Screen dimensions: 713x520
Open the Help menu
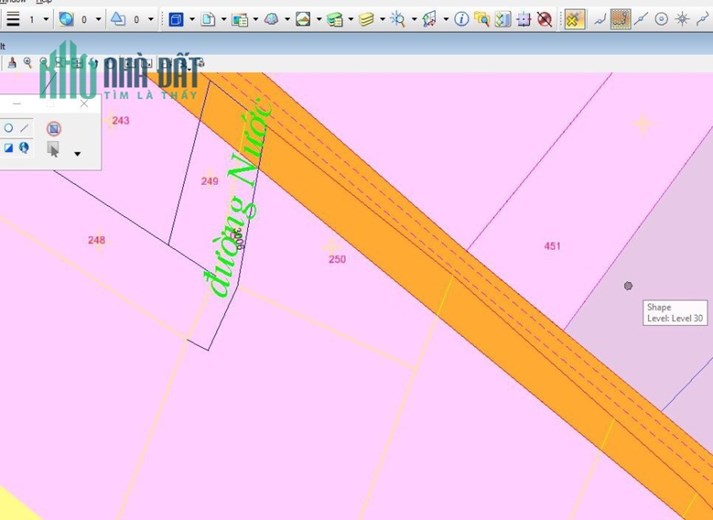click(x=44, y=1)
